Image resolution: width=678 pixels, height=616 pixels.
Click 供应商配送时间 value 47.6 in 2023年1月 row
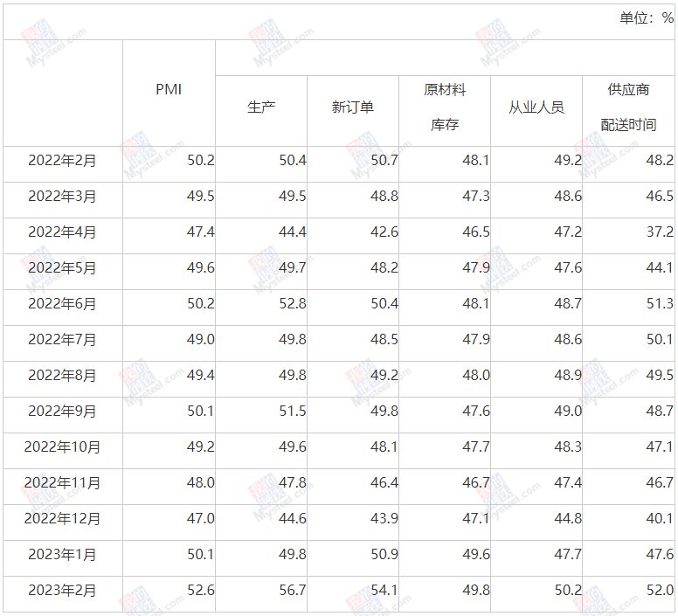pos(660,554)
